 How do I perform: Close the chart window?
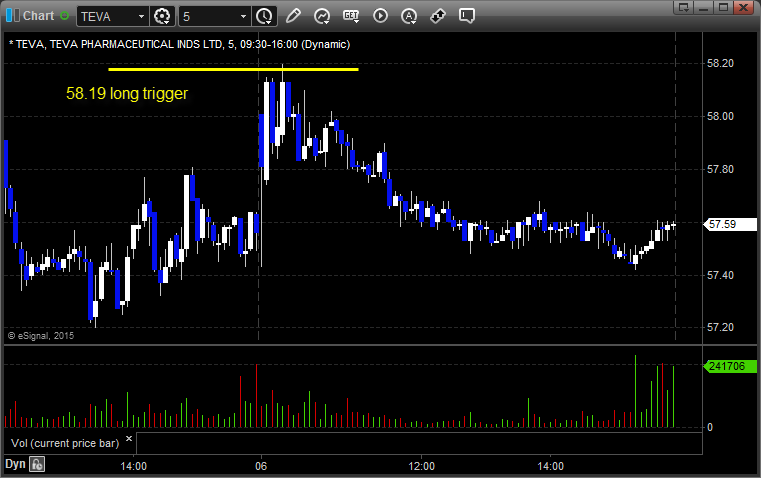pyautogui.click(x=743, y=7)
